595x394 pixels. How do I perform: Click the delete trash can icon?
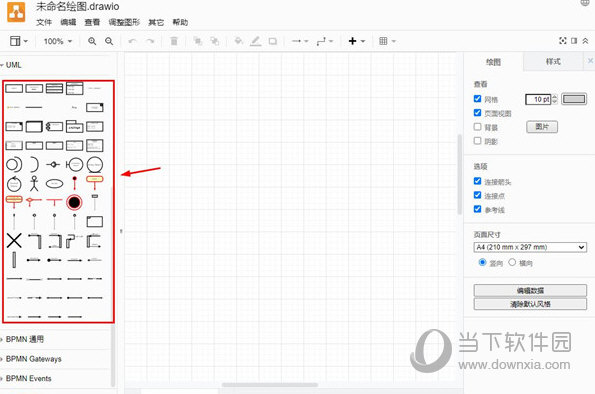[x=174, y=41]
